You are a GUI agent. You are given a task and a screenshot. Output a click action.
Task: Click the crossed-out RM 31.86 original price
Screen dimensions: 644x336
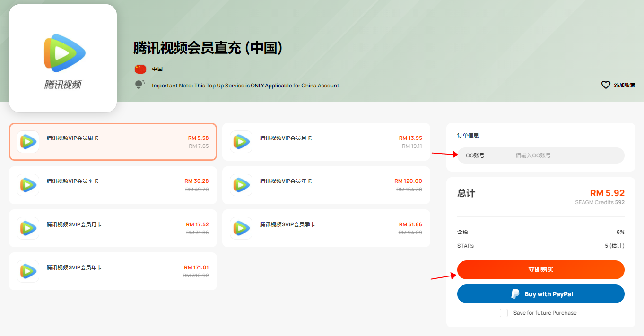(197, 233)
